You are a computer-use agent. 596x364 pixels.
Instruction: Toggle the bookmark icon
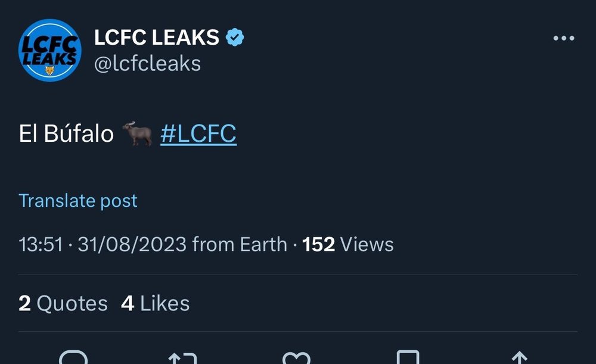point(408,357)
